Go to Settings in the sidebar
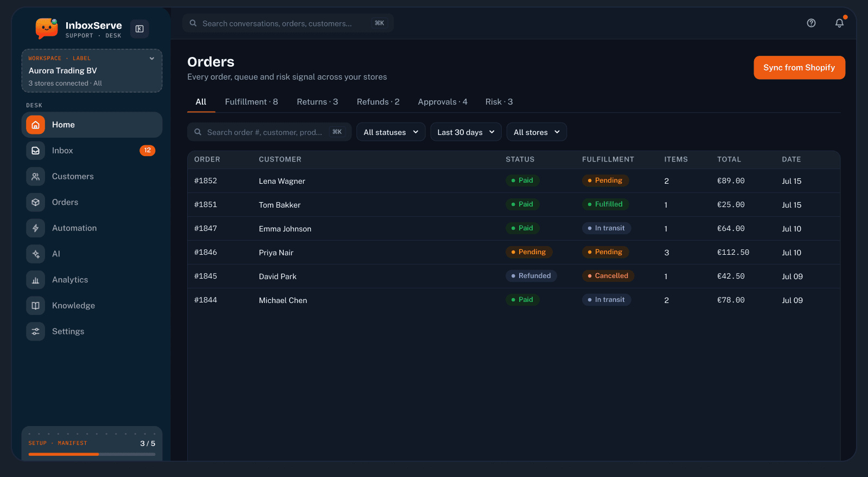The image size is (868, 477). [x=92, y=331]
